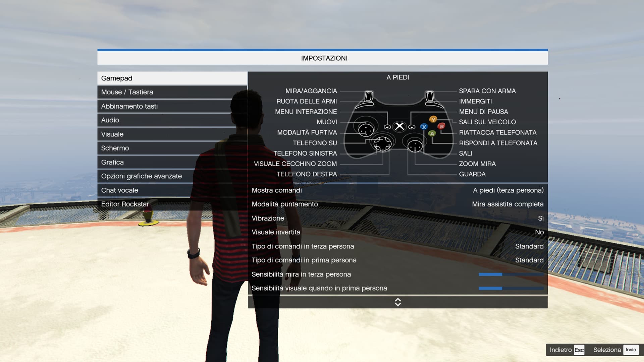Click the TELEFONO SU label
Viewport: 644px width, 362px height.
(315, 143)
